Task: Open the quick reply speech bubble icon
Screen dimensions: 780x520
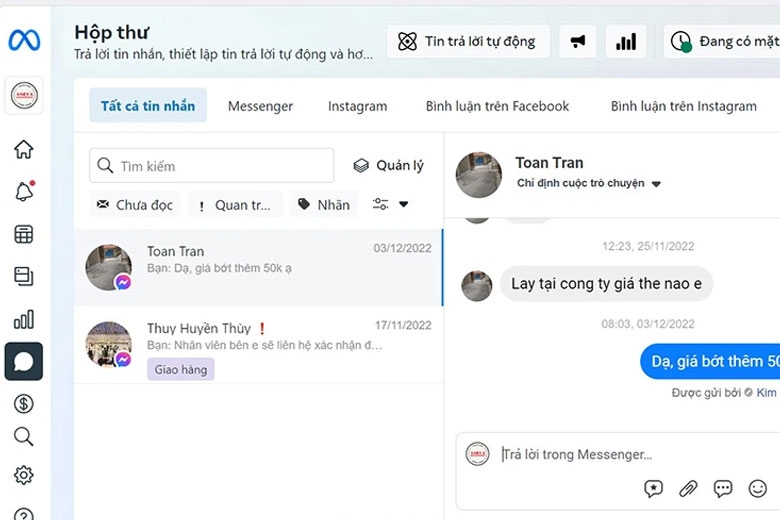Action: click(723, 489)
